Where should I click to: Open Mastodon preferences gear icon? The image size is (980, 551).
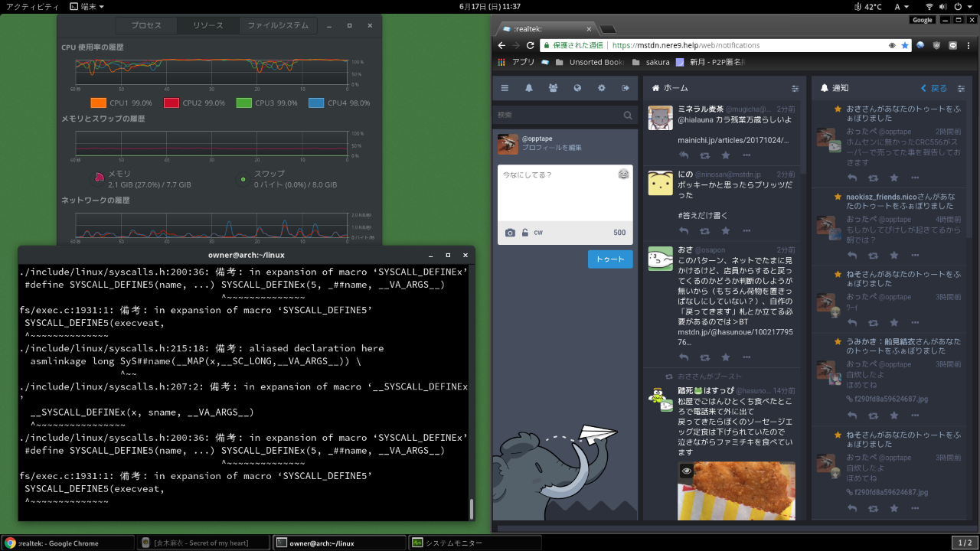click(601, 88)
